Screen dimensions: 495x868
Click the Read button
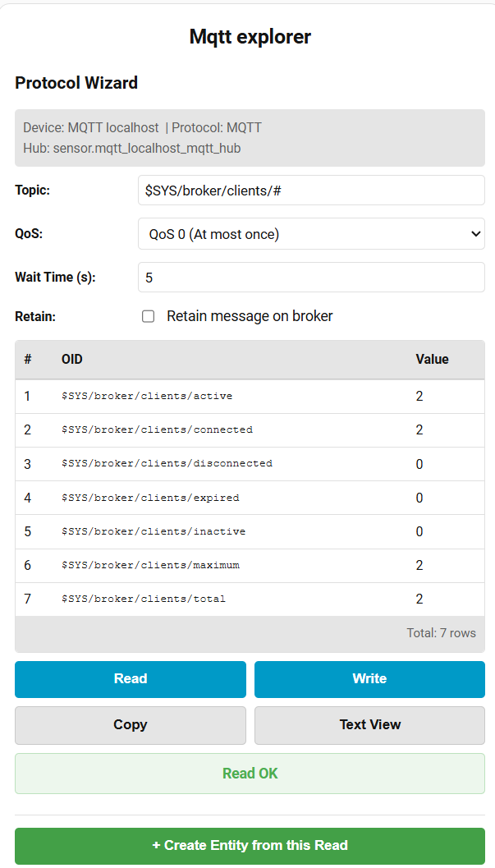130,679
